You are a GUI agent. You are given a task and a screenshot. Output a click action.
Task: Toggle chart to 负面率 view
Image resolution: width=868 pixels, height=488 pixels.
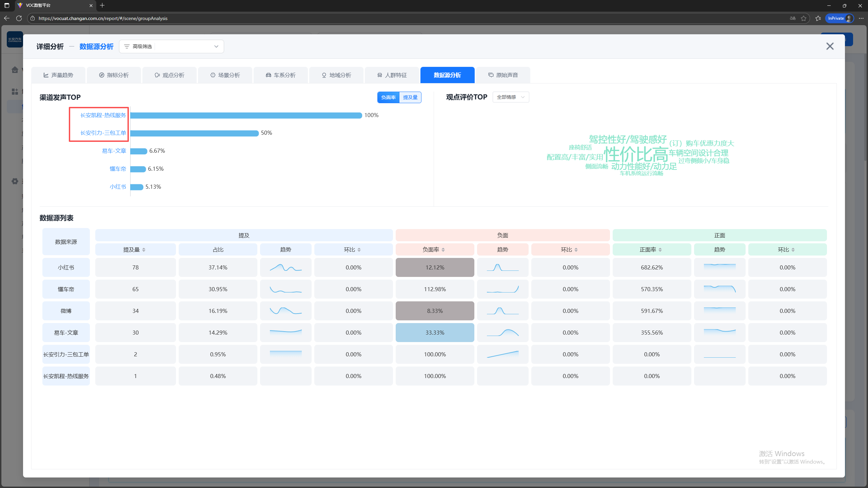(x=388, y=97)
